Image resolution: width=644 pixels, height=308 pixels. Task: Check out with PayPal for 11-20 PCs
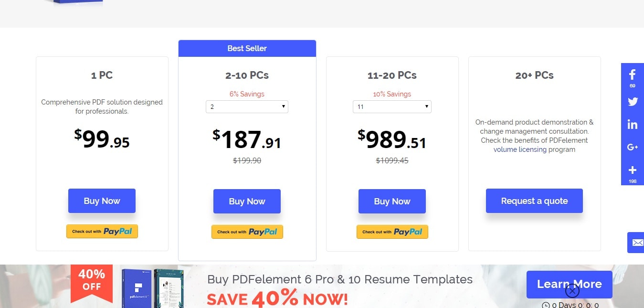click(x=392, y=232)
